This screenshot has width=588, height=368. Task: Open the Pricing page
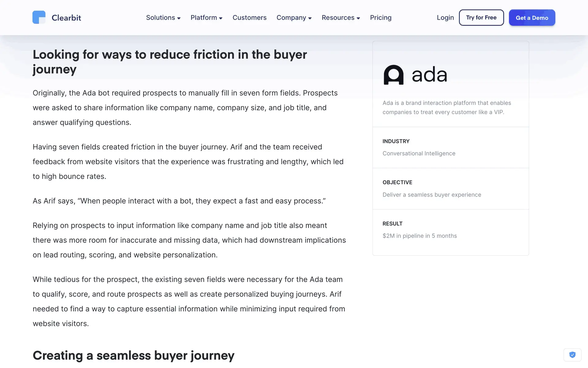point(381,18)
